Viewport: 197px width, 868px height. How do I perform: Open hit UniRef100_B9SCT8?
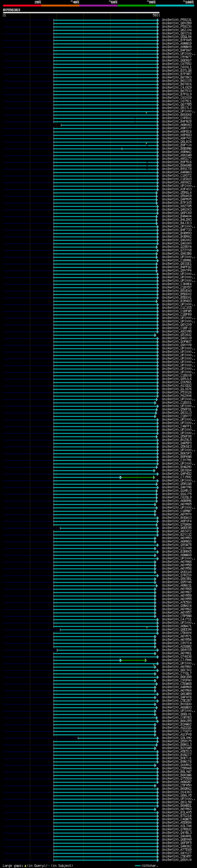click(x=176, y=169)
